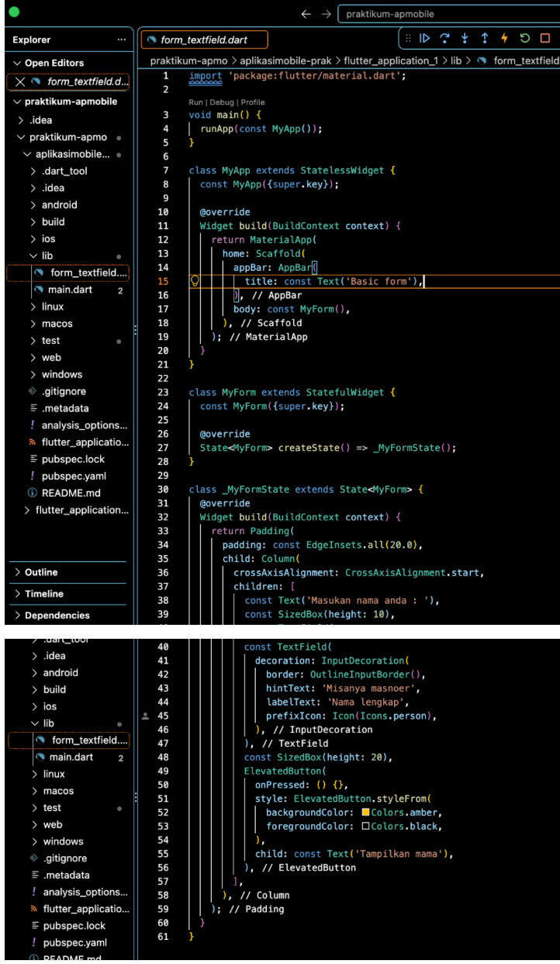
Task: Click Continue in the debug toolbar
Action: (424, 38)
